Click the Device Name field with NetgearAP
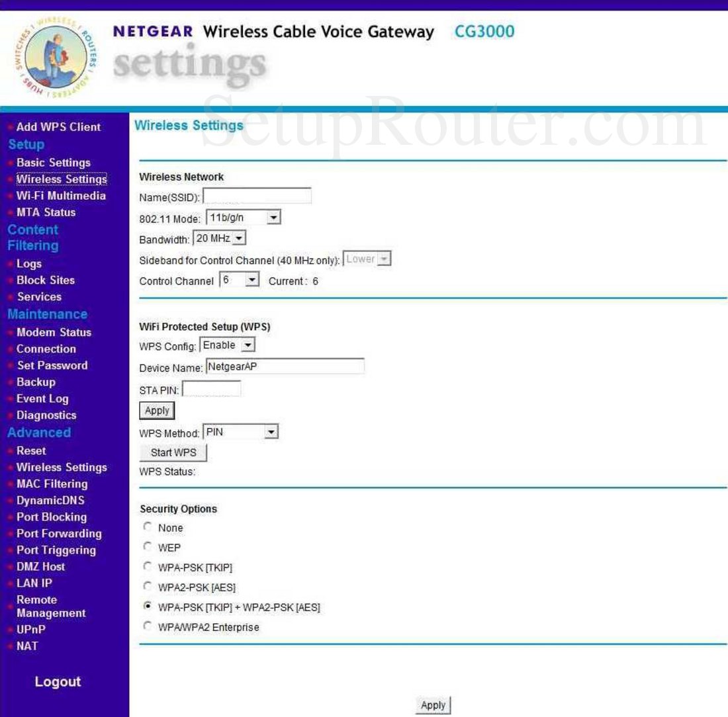 (x=285, y=366)
